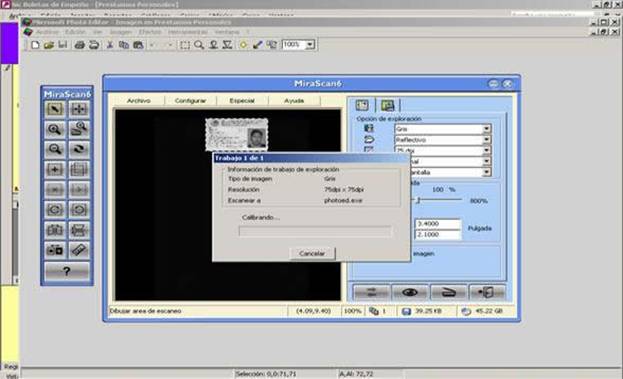Click the counter-clockwise rotate tool in palette

(x=55, y=210)
